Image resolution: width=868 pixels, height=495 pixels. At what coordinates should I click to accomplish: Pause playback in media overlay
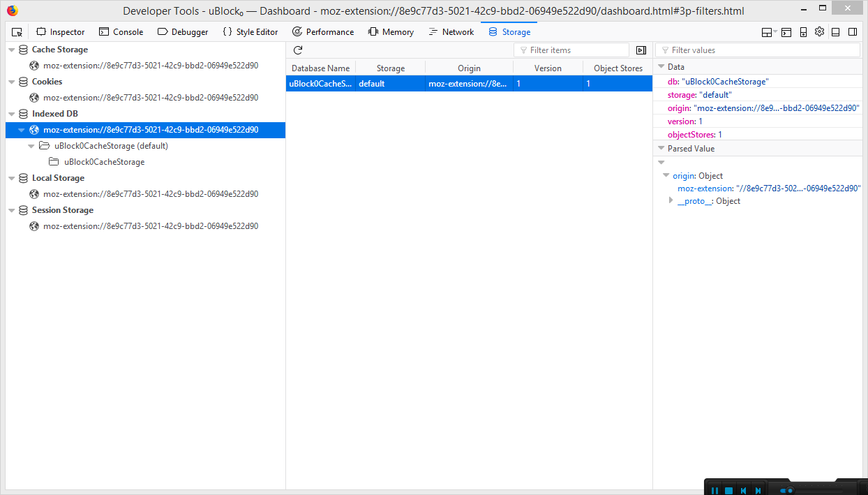[714, 490]
